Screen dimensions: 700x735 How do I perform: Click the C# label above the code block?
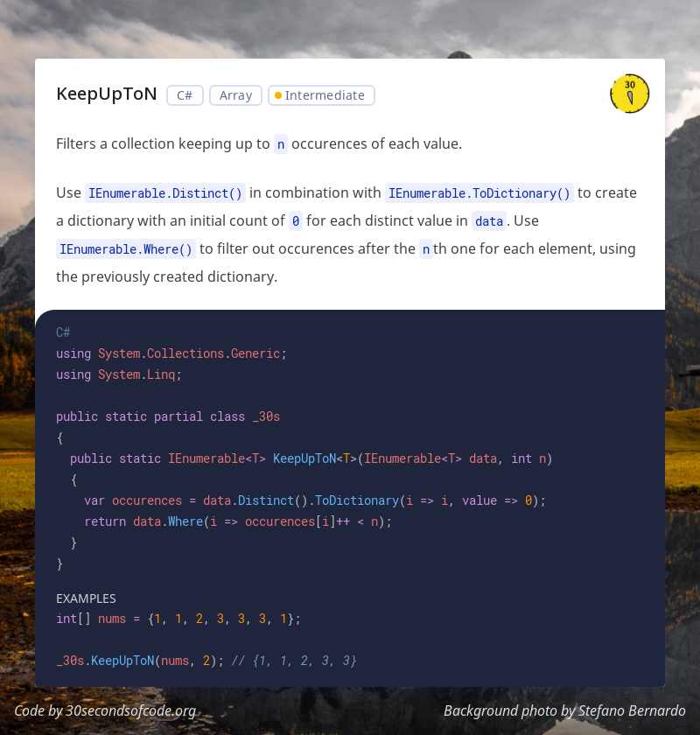coord(63,332)
